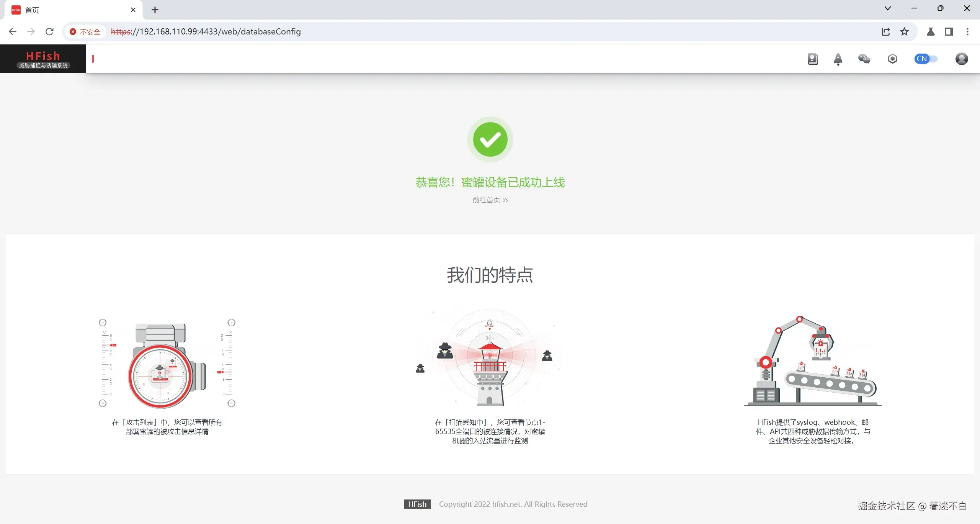Toggle the CN language switch

[x=925, y=59]
